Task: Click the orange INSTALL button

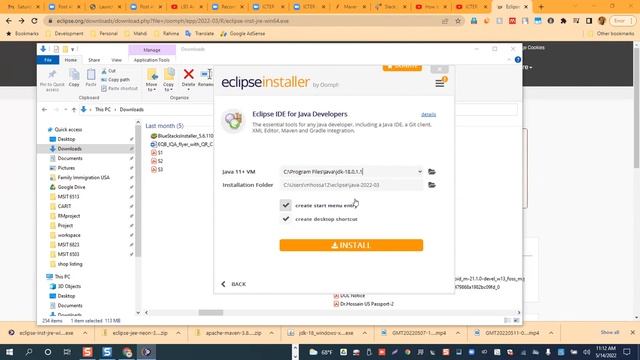Action: tap(351, 245)
